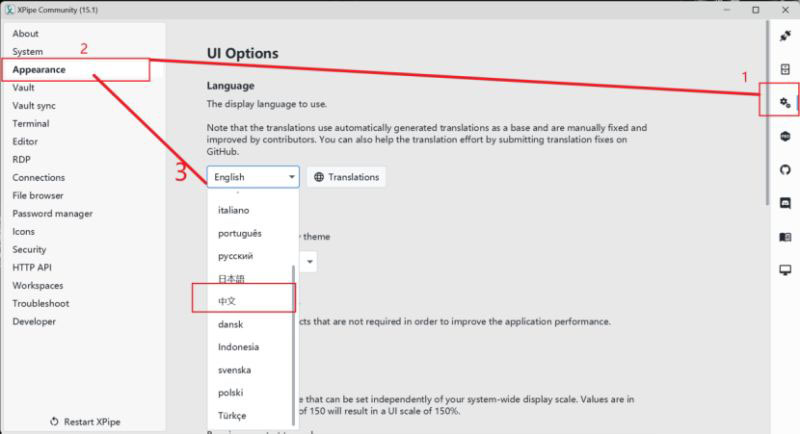Image resolution: width=800 pixels, height=434 pixels.
Task: Open the Password manager settings category
Action: point(53,214)
